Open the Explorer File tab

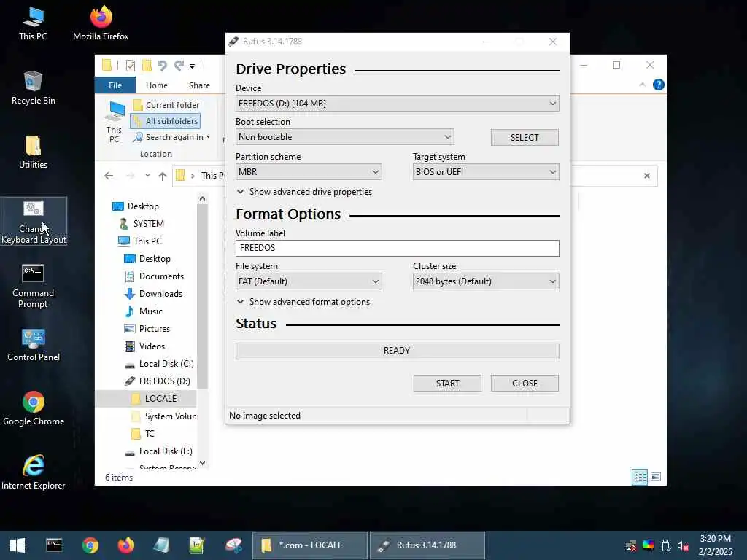(x=115, y=85)
